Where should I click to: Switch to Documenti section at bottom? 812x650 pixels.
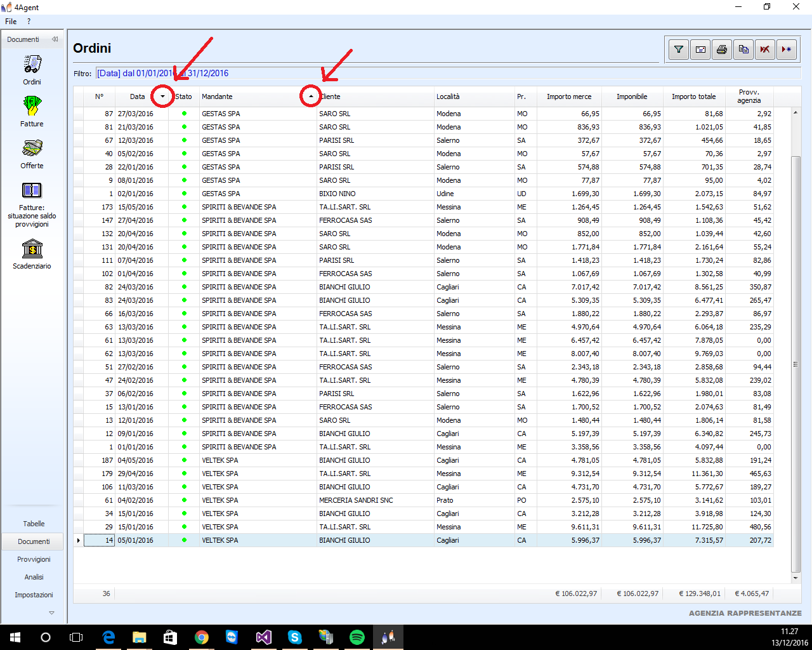click(34, 541)
